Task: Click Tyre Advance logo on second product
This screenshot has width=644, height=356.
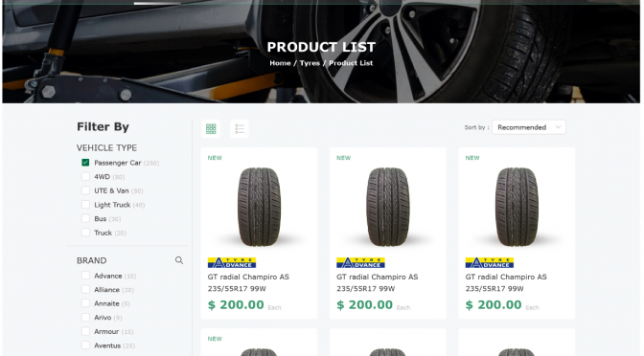Action: [360, 262]
